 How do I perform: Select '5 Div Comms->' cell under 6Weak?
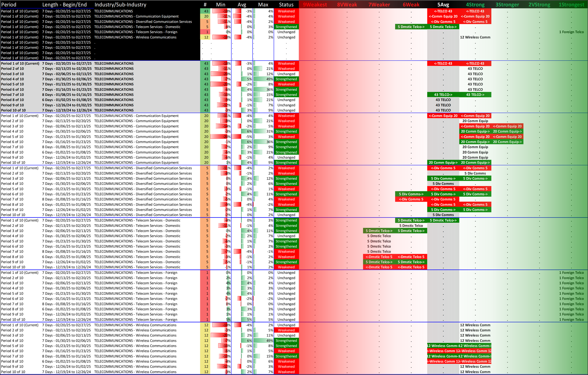(x=411, y=194)
